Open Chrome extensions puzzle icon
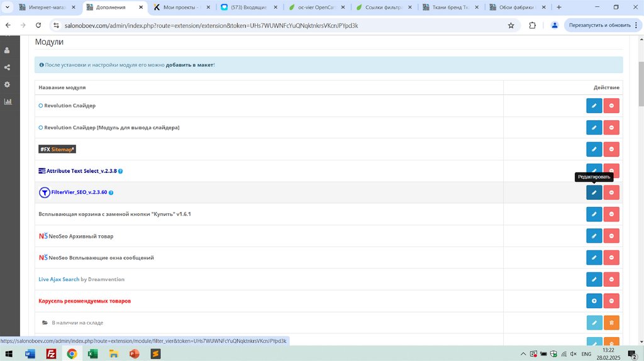Image resolution: width=644 pixels, height=361 pixels. [x=532, y=25]
